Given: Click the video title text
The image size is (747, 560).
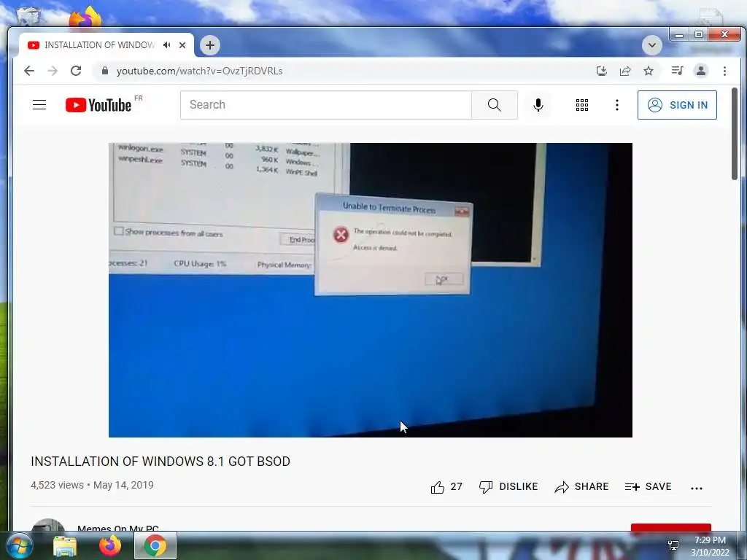Looking at the screenshot, I should [x=160, y=462].
